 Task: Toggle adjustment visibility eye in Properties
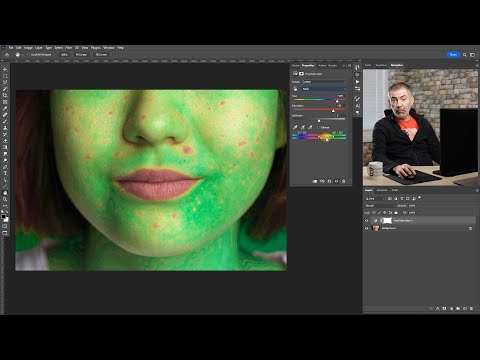[336, 181]
